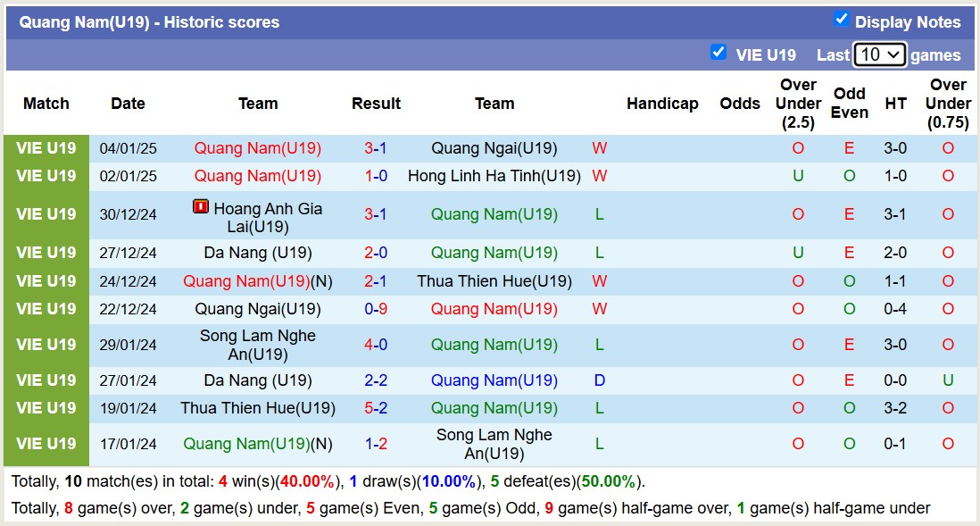Open Quang Ngai(U19) team page

click(494, 147)
